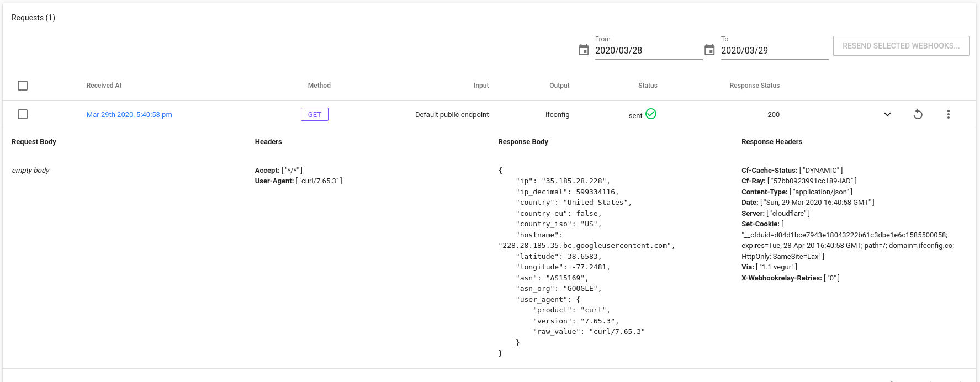Viewport: 980px width, 382px height.
Task: Click the resend webhook circular arrow icon
Action: point(918,114)
